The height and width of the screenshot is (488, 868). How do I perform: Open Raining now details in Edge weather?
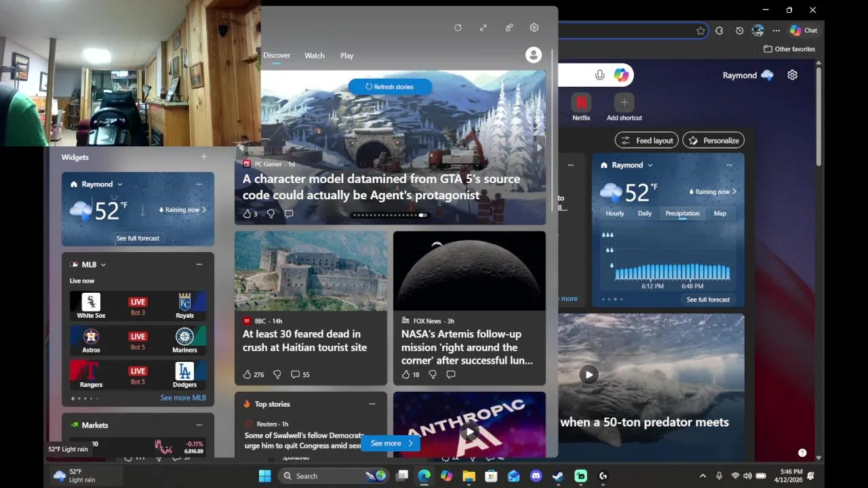(713, 191)
